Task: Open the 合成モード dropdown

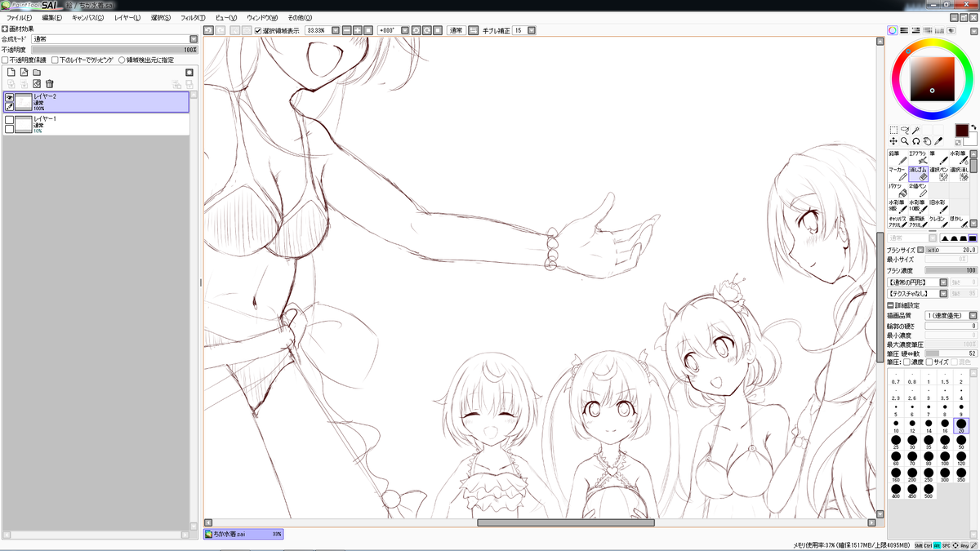Action: click(x=194, y=38)
